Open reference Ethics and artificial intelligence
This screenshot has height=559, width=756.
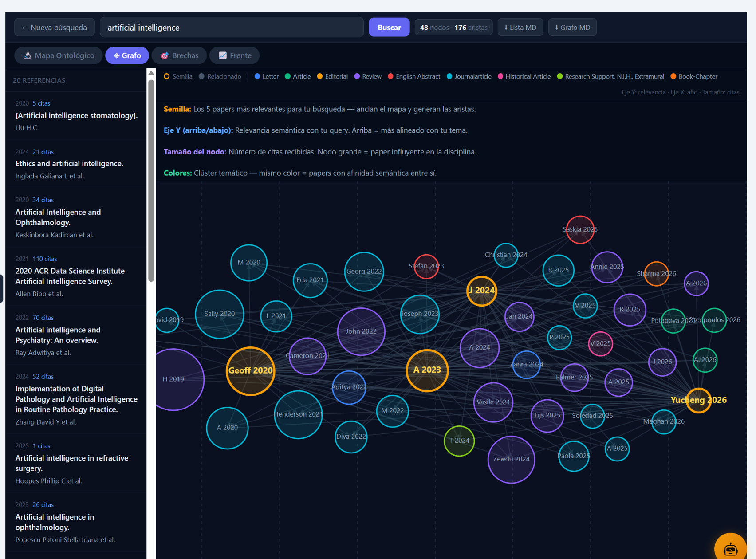(x=69, y=164)
